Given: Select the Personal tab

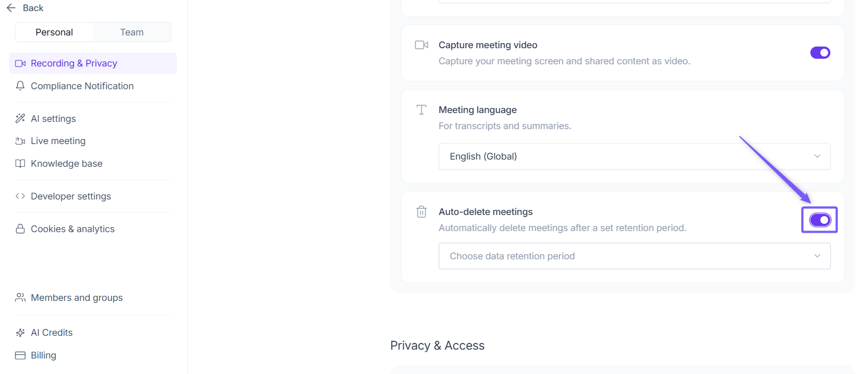Looking at the screenshot, I should click(x=54, y=32).
